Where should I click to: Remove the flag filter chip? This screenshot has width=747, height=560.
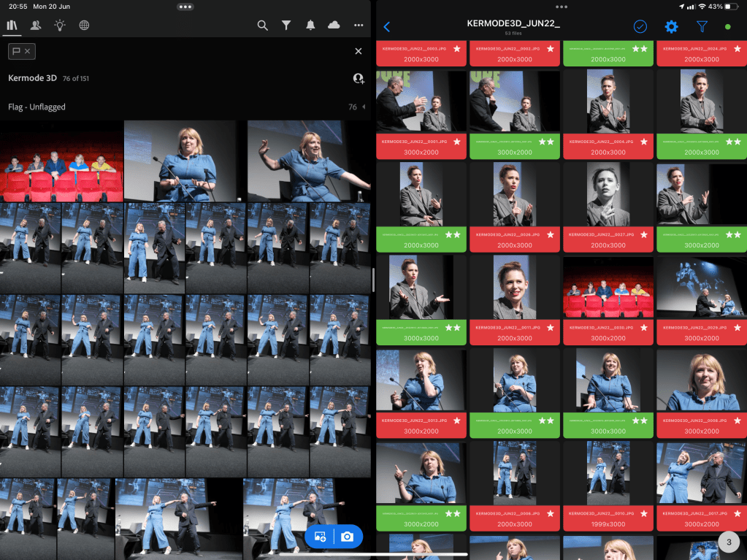28,51
